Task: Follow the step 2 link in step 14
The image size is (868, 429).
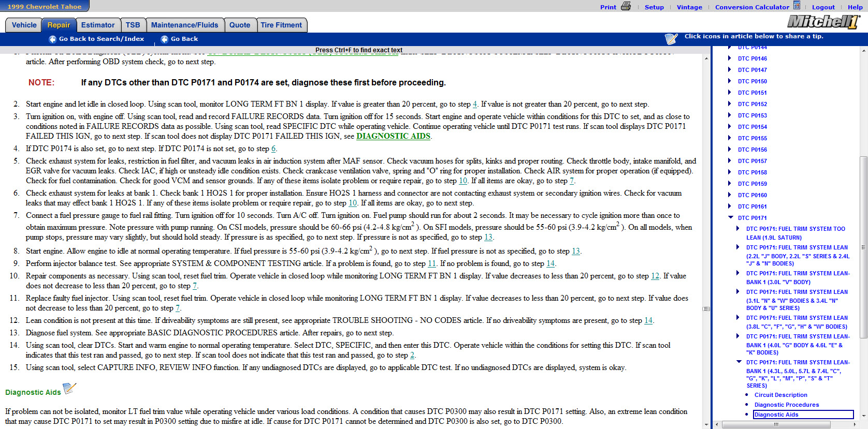Action: coord(412,355)
